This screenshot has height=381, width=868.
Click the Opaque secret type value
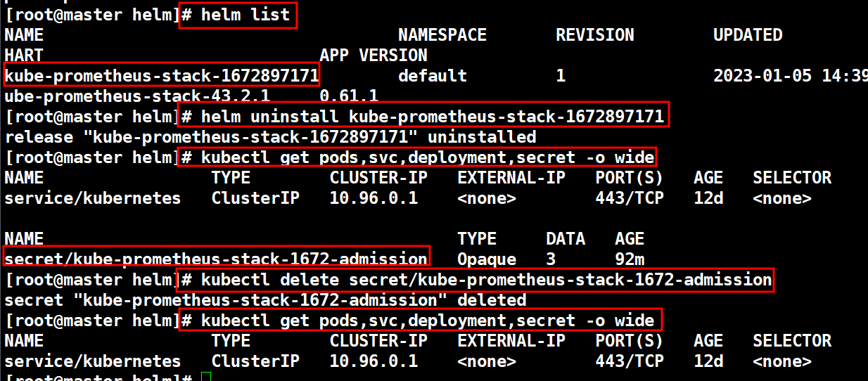[x=486, y=259]
